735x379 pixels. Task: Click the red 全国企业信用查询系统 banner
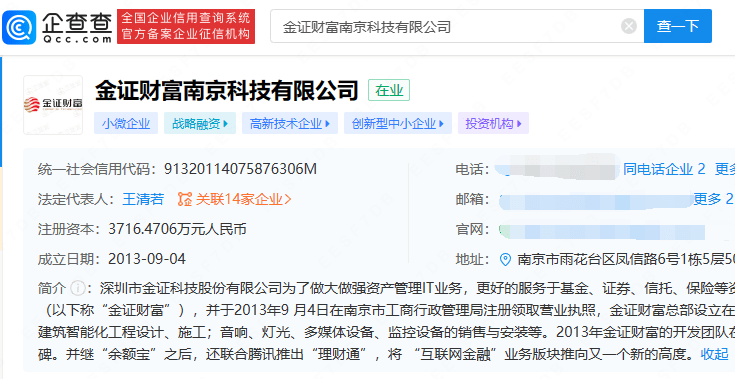click(186, 26)
